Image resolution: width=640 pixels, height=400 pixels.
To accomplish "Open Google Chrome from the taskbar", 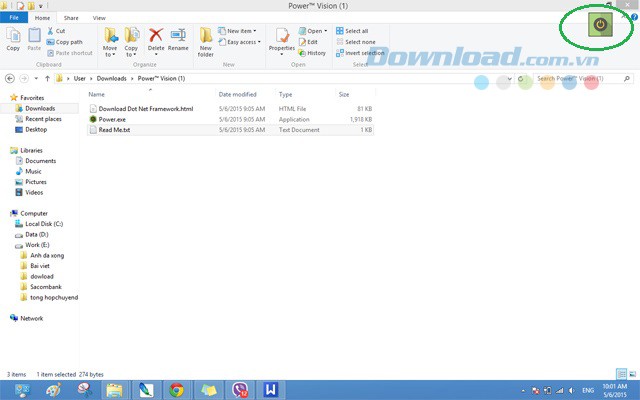I will click(x=176, y=390).
